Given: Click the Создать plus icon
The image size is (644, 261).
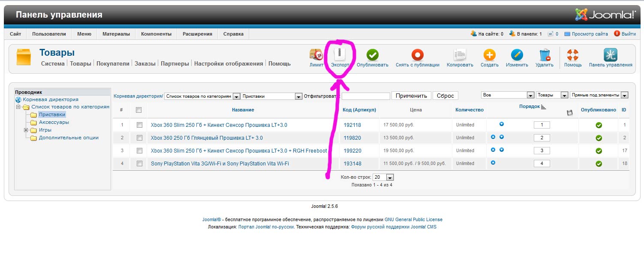Looking at the screenshot, I should click(x=489, y=54).
